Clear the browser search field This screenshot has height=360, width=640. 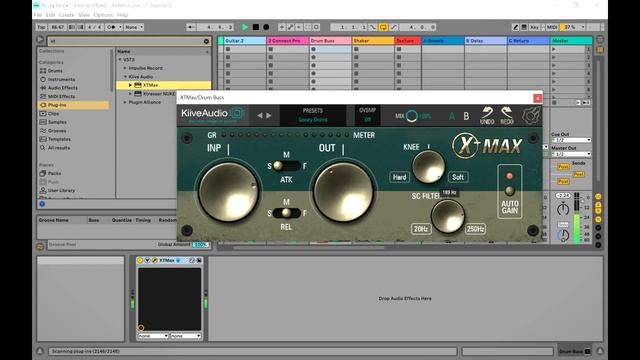[206, 41]
